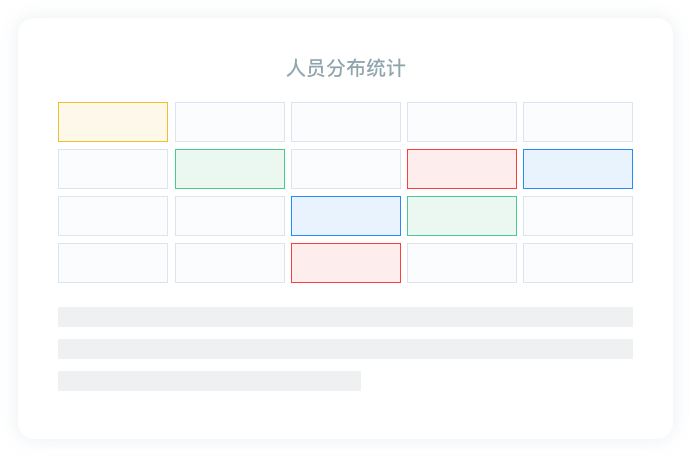Click the red cell in the bottom row
Image resolution: width=691 pixels, height=457 pixels.
click(346, 263)
